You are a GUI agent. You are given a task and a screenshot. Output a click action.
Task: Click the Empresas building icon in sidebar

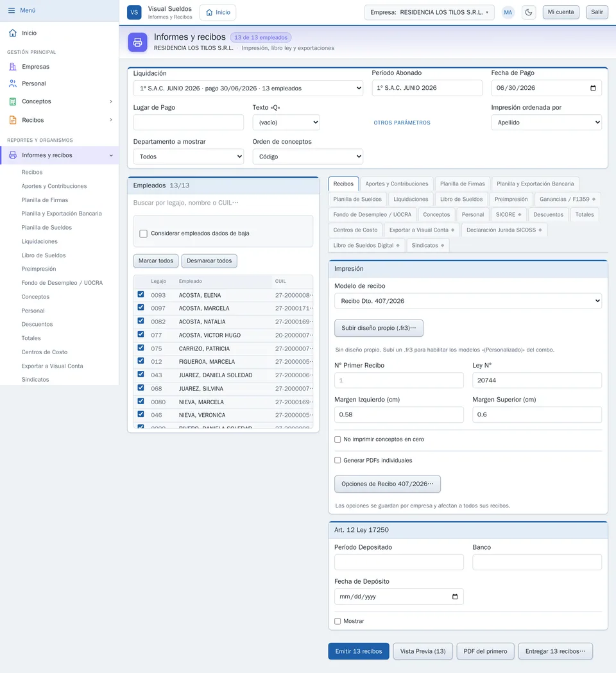pyautogui.click(x=13, y=67)
